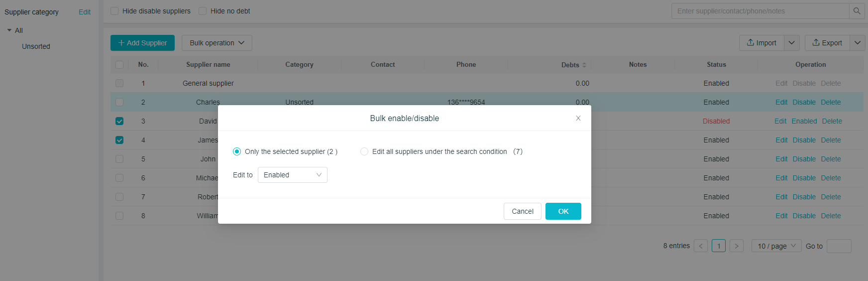Uncheck the checkbox for supplier David
Image resolution: width=868 pixels, height=281 pixels.
tap(119, 121)
